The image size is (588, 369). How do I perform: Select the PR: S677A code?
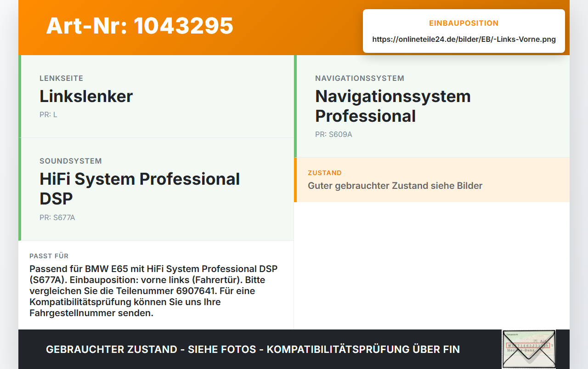coord(57,218)
